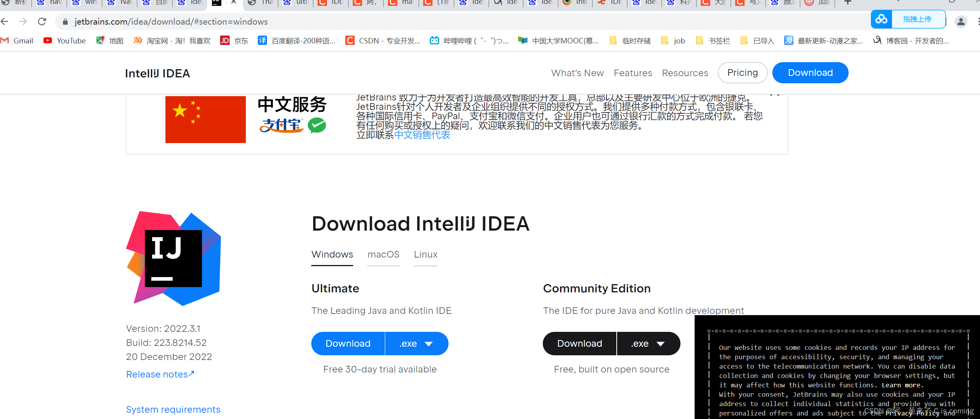980x419 pixels.
Task: Open the Gmail bookmark
Action: pos(17,41)
